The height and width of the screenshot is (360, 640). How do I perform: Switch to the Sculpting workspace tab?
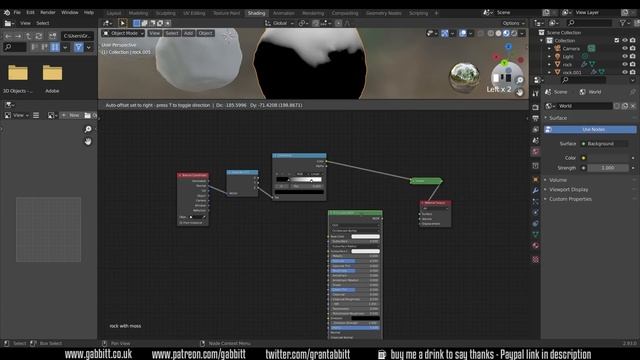166,13
